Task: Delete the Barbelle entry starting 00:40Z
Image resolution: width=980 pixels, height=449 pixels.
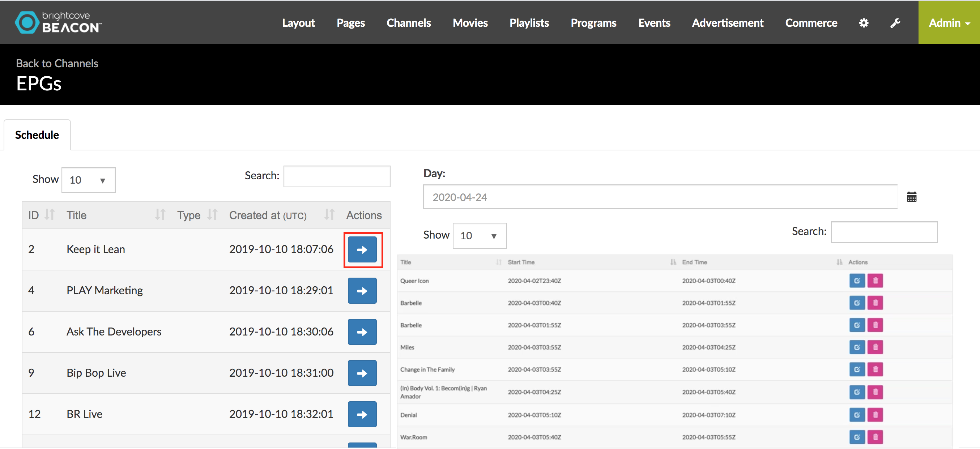Action: 875,303
